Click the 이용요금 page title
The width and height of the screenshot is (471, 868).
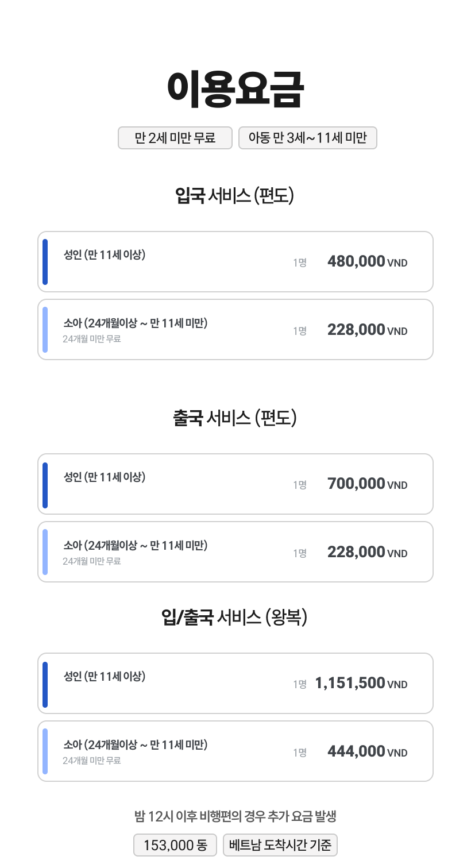click(x=235, y=90)
